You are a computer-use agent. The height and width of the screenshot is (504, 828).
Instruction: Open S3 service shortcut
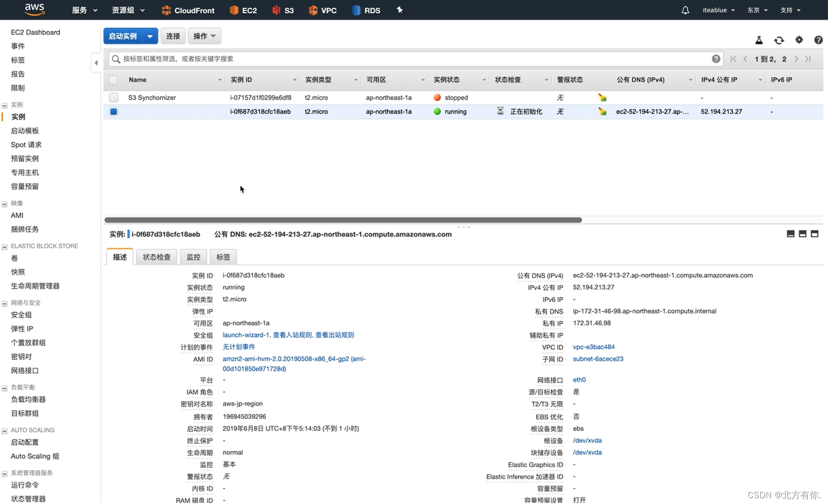[283, 10]
